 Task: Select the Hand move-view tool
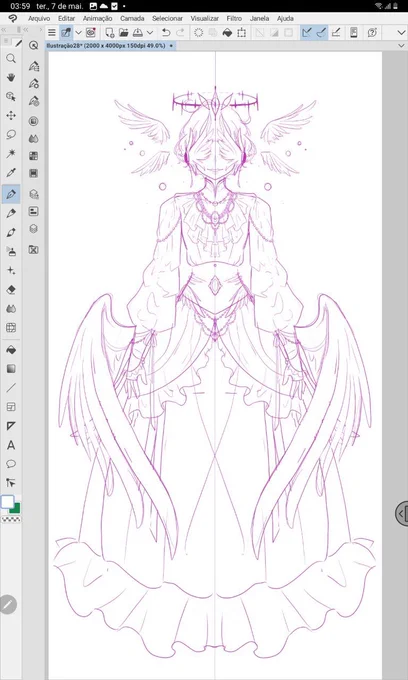click(x=11, y=78)
